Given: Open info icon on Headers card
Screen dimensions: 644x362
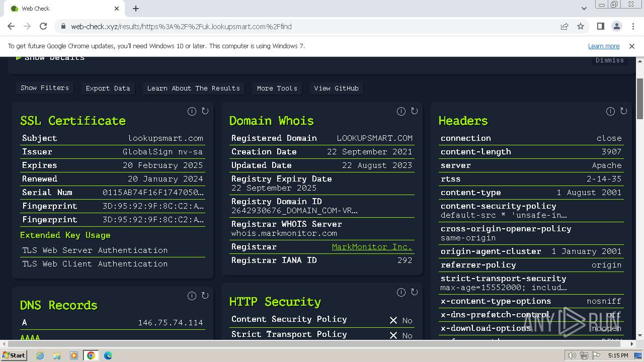Looking at the screenshot, I should 610,112.
